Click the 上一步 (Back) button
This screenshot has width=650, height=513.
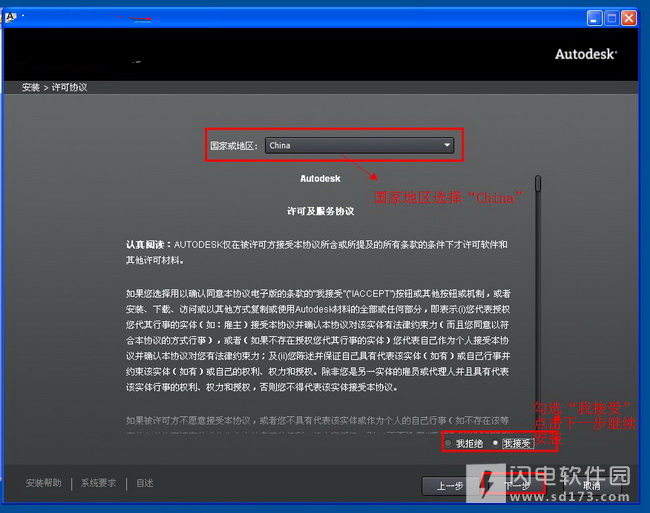[x=449, y=486]
